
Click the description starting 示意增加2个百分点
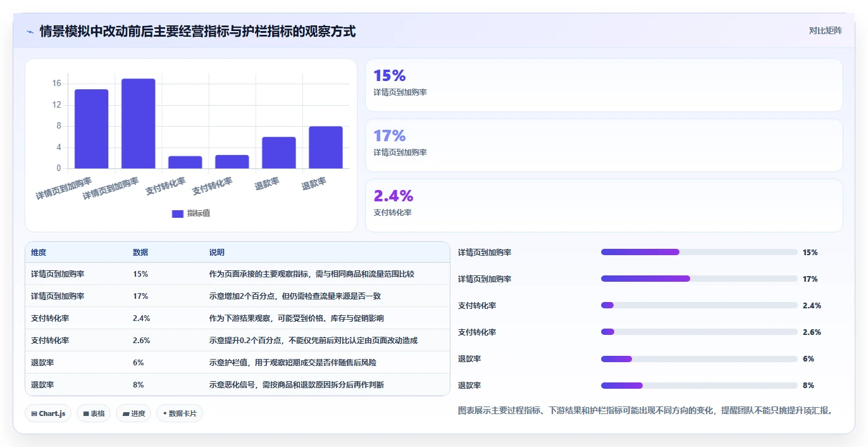click(x=295, y=296)
